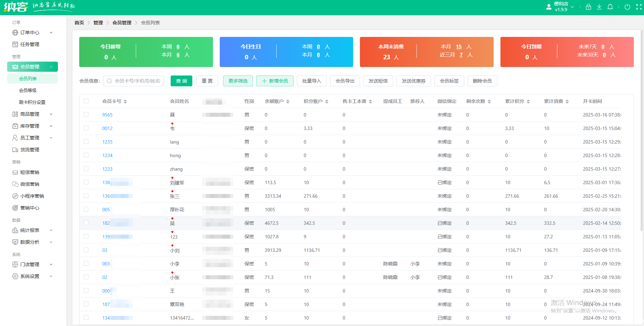Toggle fullscreen mode icon
The image size is (644, 326).
pyautogui.click(x=639, y=7)
